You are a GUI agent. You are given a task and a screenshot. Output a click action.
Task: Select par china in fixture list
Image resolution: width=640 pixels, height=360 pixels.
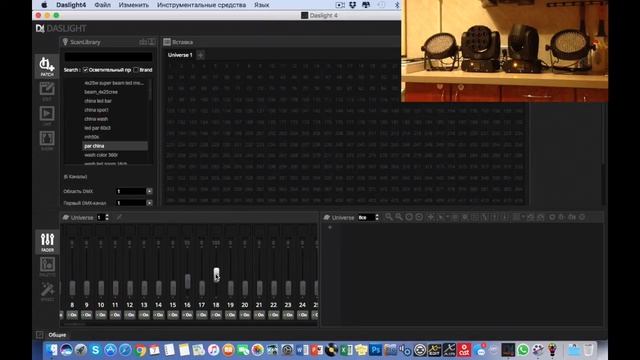coord(114,146)
